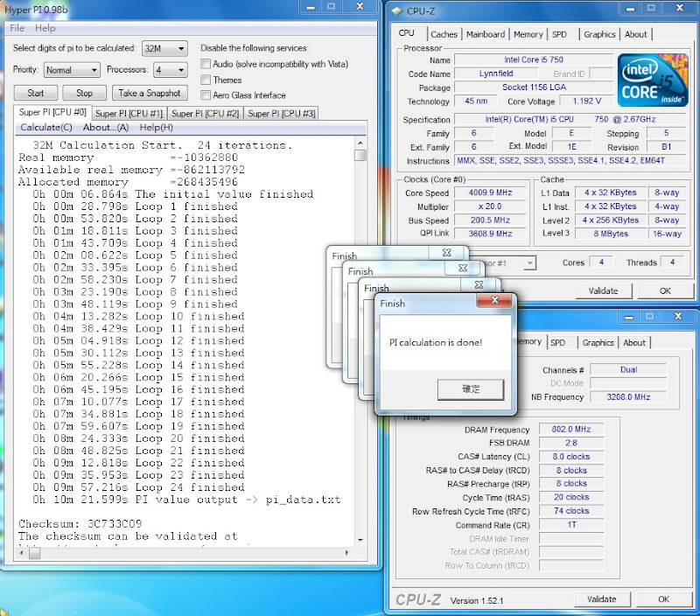This screenshot has height=616, width=700.
Task: Click the Instructions field listing MMX, SSE
Action: (x=570, y=161)
